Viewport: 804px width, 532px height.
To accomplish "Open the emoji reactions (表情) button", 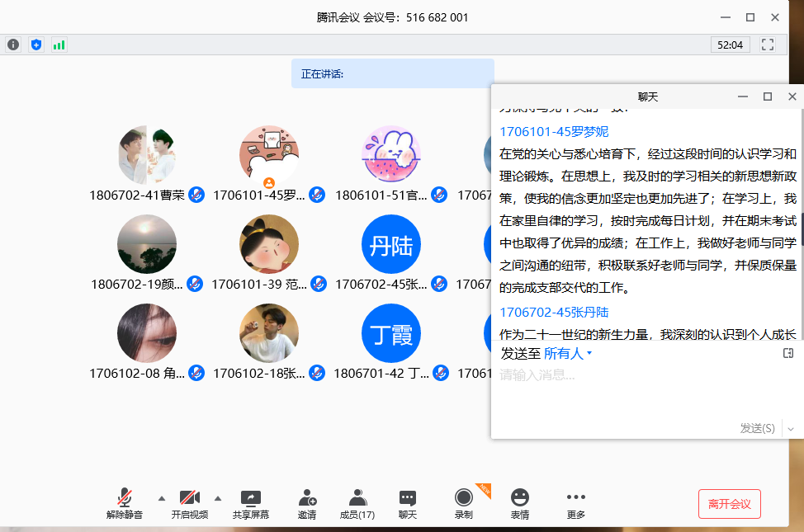I will point(519,503).
